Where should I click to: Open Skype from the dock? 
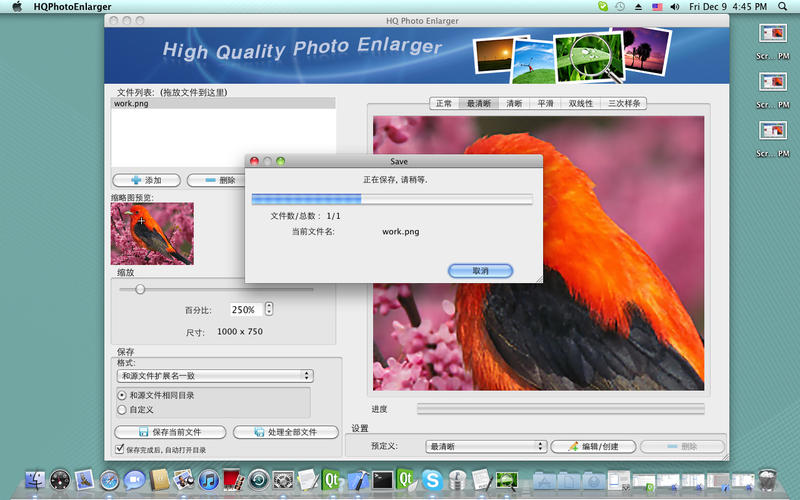click(432, 480)
